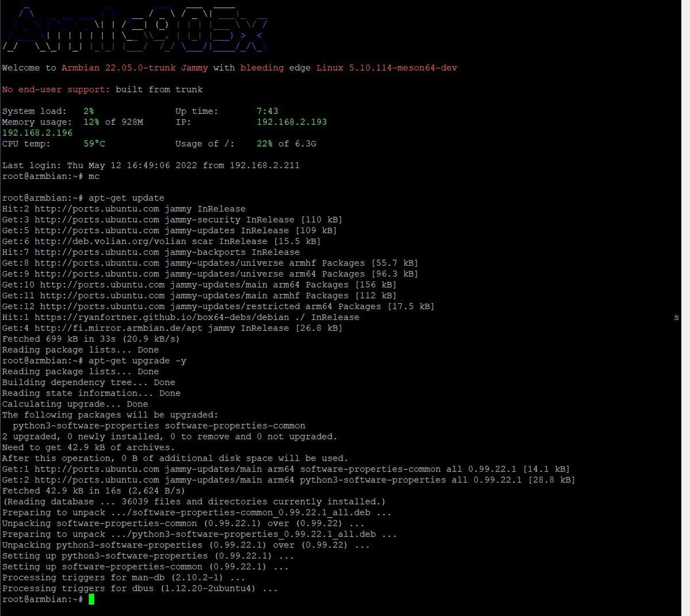The image size is (690, 616).
Task: Click 'Unpacking python3-software-properties (0.99.22.1)' line
Action: tap(186, 545)
